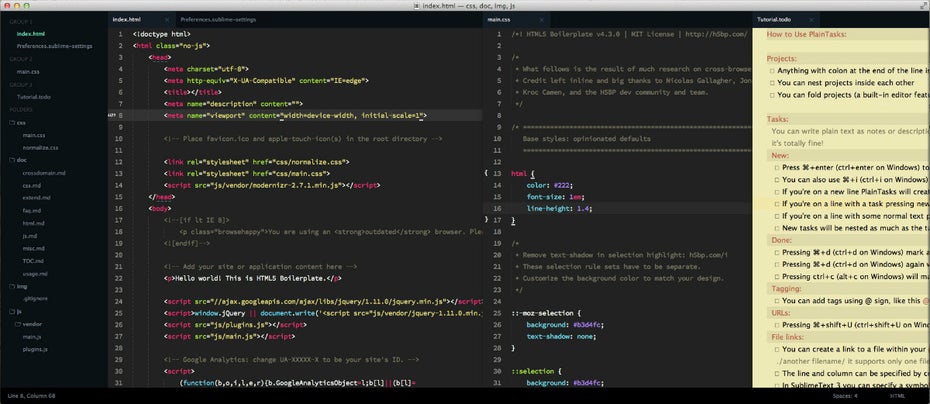Open js.md in the doc folder

tap(30, 236)
